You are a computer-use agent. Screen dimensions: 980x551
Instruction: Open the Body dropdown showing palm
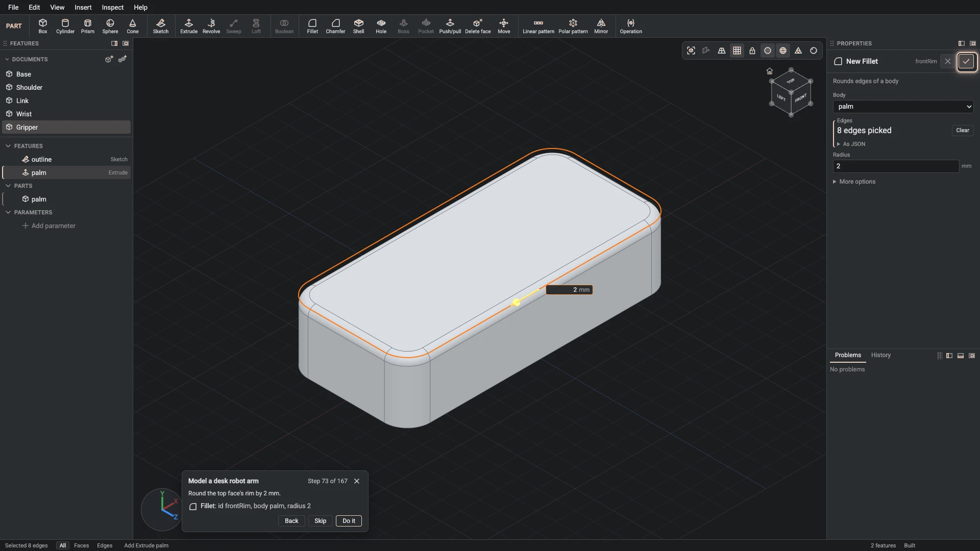[903, 107]
